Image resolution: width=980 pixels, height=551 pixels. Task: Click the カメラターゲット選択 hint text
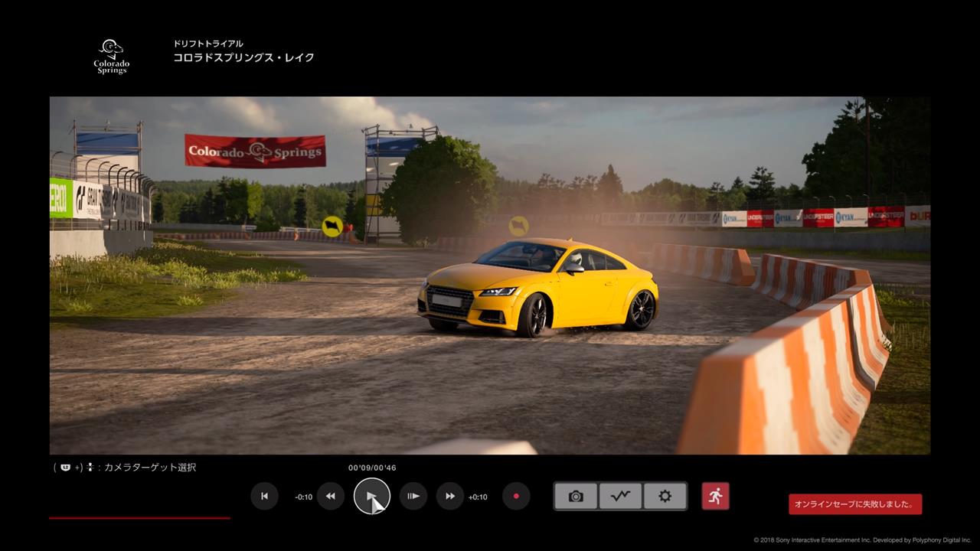(x=149, y=467)
